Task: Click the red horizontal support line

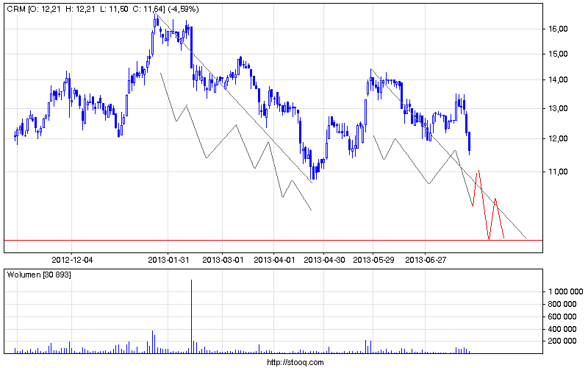Action: [273, 240]
